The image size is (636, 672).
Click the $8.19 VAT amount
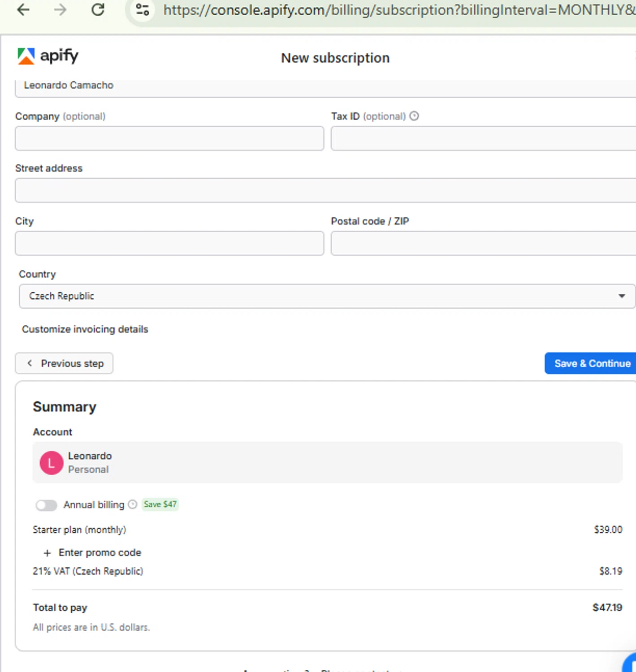coord(611,571)
